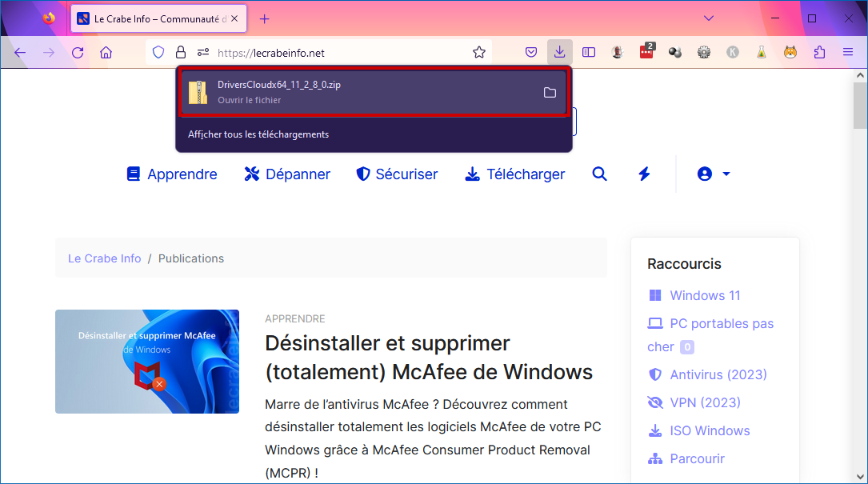This screenshot has width=868, height=484.
Task: Follow the Le Crabe Info breadcrumb link
Action: coord(105,258)
